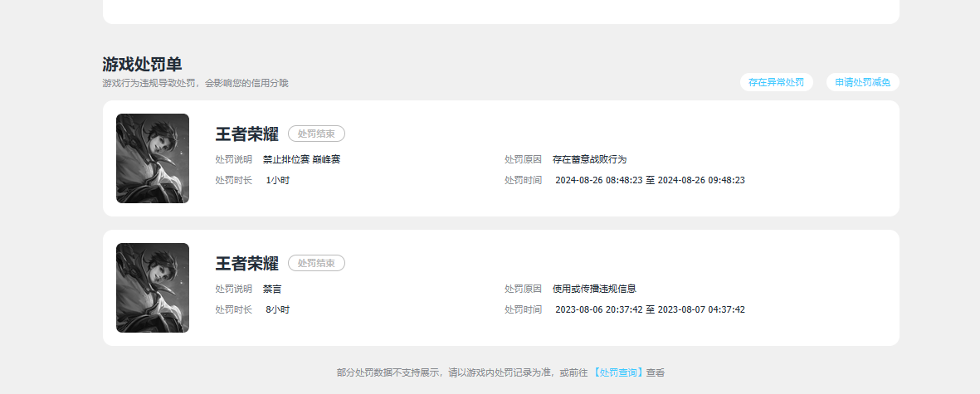Select the 游戏处罚单 heading
The height and width of the screenshot is (394, 980).
[143, 65]
